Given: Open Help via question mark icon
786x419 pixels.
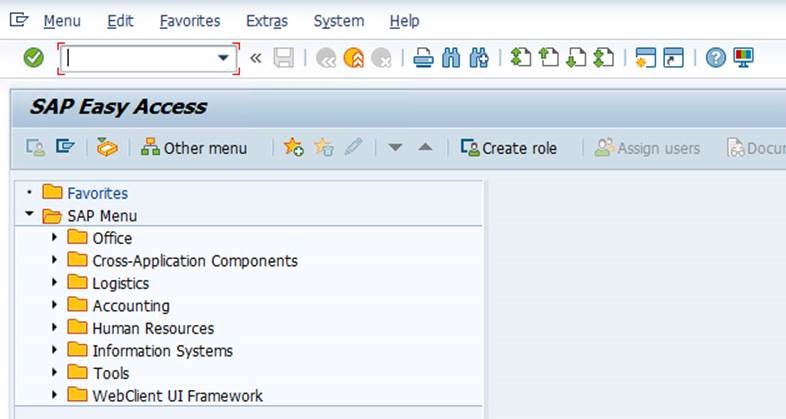Looking at the screenshot, I should point(715,58).
